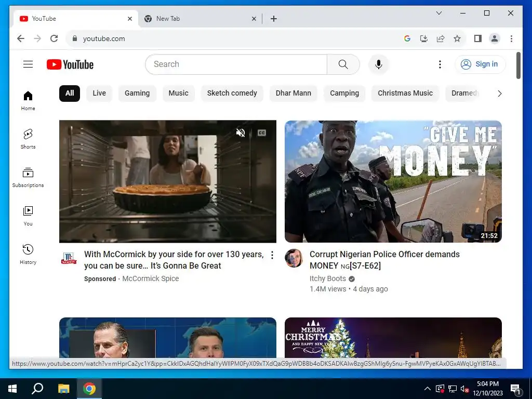Image resolution: width=532 pixels, height=399 pixels.
Task: Open Merry Christmas video thumbnail
Action: point(393,338)
